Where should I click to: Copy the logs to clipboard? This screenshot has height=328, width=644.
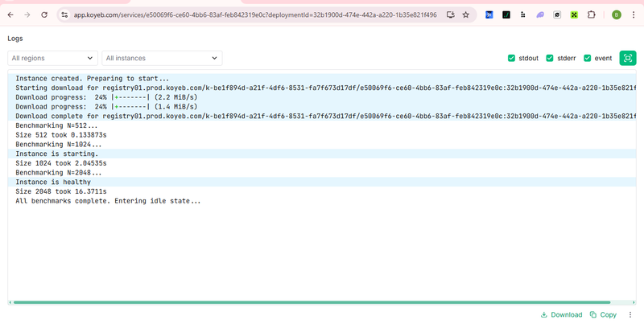point(603,315)
